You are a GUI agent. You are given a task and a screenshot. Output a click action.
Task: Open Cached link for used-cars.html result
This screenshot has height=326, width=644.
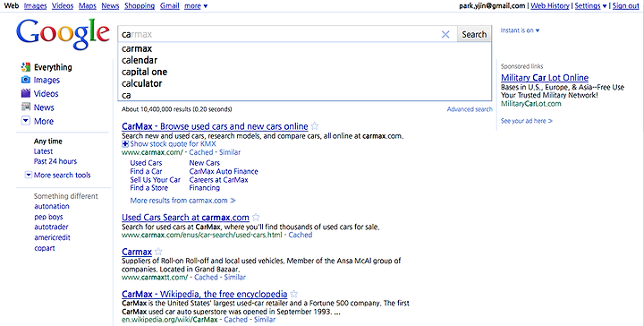(301, 235)
